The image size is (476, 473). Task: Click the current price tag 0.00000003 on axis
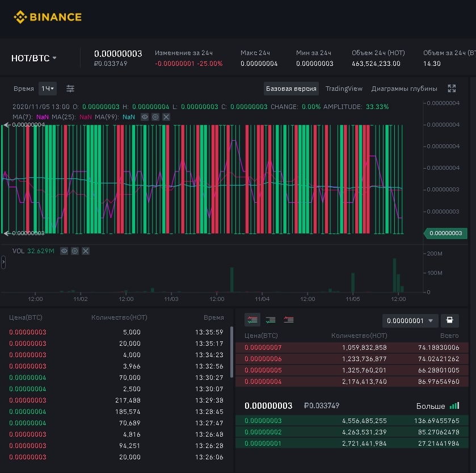click(445, 233)
